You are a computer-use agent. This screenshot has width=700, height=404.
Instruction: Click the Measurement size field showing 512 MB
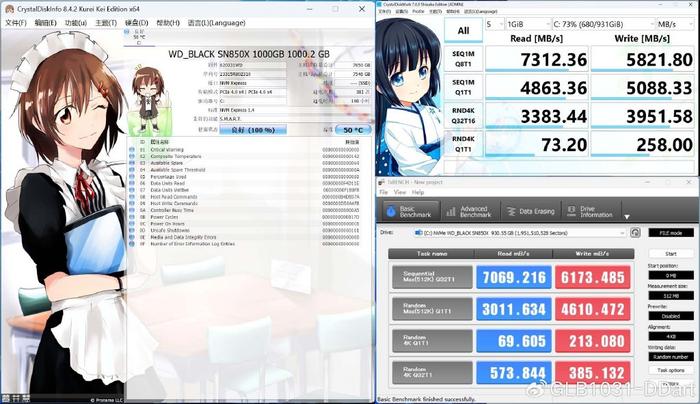(671, 296)
